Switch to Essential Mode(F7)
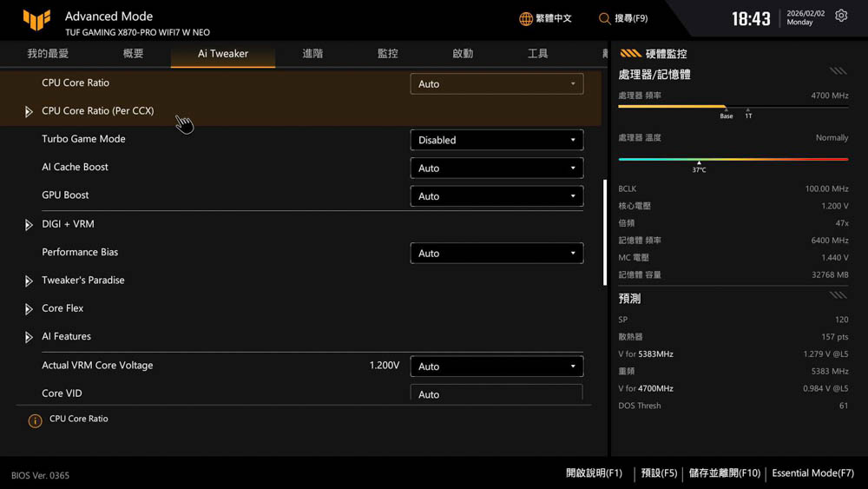The width and height of the screenshot is (868, 489). tap(812, 473)
